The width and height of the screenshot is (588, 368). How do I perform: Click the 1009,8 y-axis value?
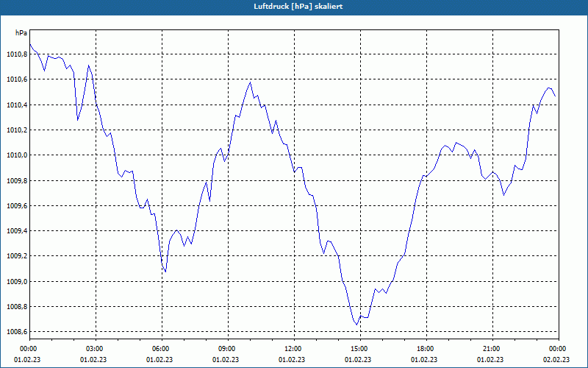click(17, 180)
